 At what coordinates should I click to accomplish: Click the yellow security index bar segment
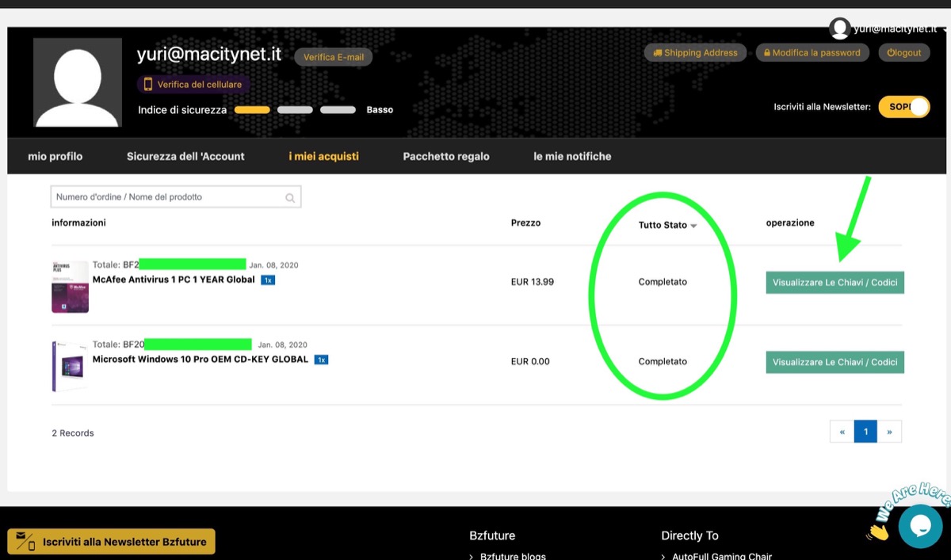point(252,110)
